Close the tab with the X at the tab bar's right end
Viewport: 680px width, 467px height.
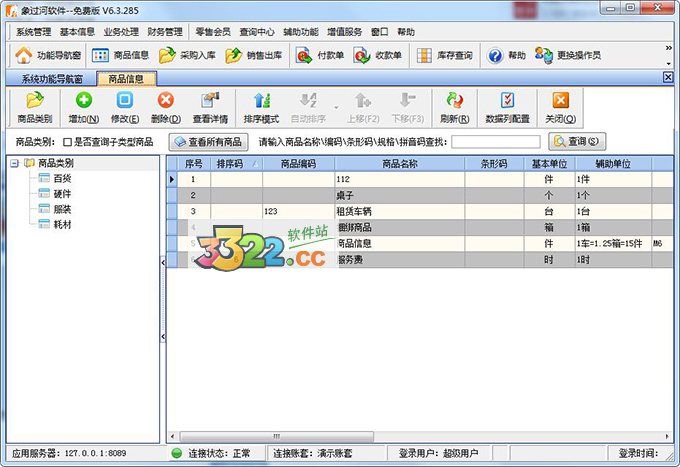pyautogui.click(x=668, y=77)
